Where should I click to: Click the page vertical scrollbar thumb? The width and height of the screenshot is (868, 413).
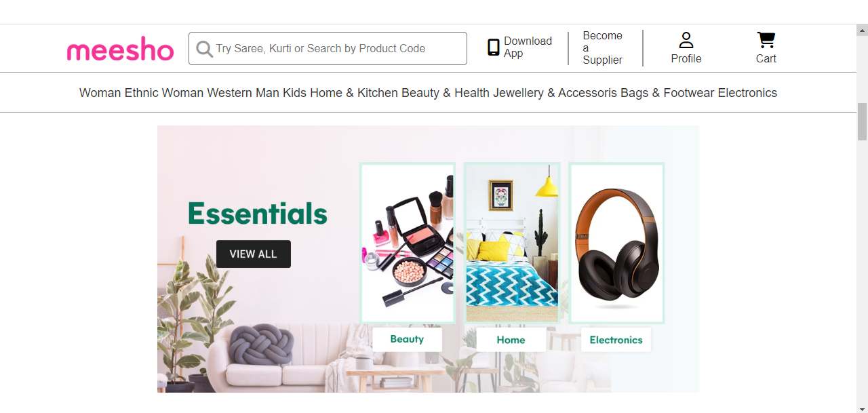click(x=862, y=121)
